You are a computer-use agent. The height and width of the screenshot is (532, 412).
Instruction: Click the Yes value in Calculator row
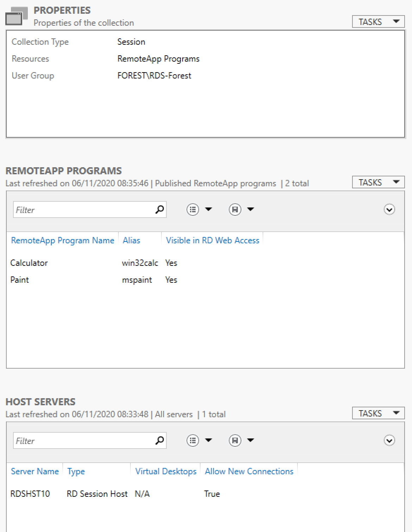pos(171,263)
